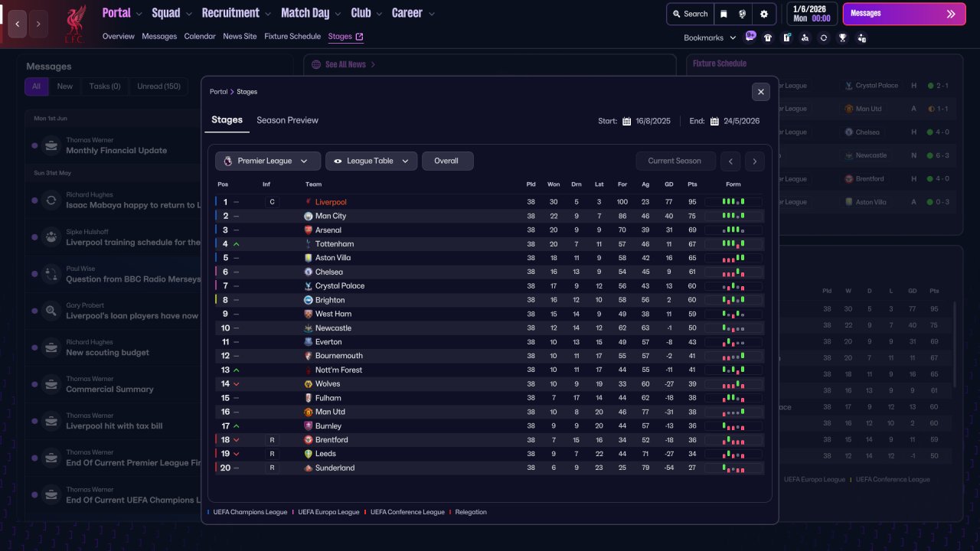The width and height of the screenshot is (980, 551).
Task: Switch to the Season Preview tab
Action: pos(287,120)
